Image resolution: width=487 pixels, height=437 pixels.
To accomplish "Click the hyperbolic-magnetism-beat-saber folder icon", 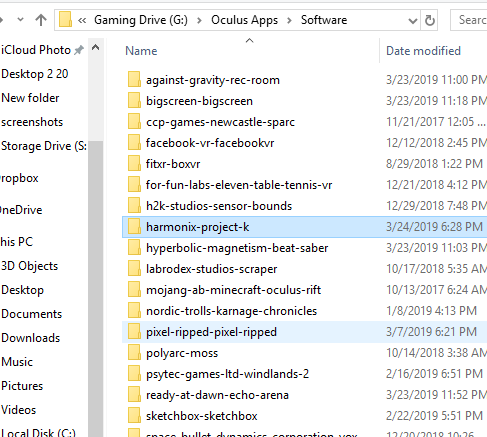I will coord(134,248).
